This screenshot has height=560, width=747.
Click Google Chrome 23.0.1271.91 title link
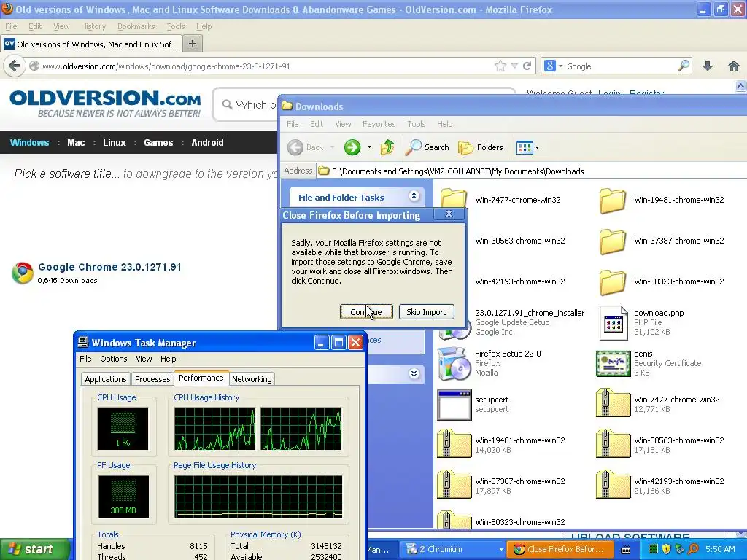pyautogui.click(x=109, y=267)
